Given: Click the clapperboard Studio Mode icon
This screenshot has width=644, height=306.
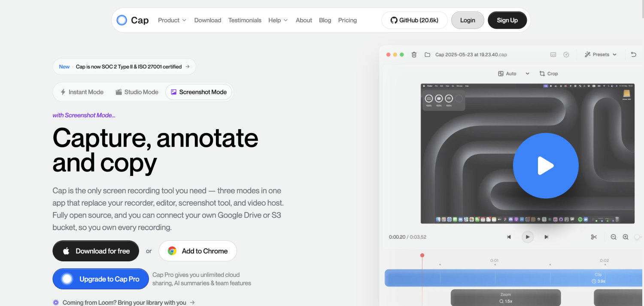Looking at the screenshot, I should coord(119,92).
